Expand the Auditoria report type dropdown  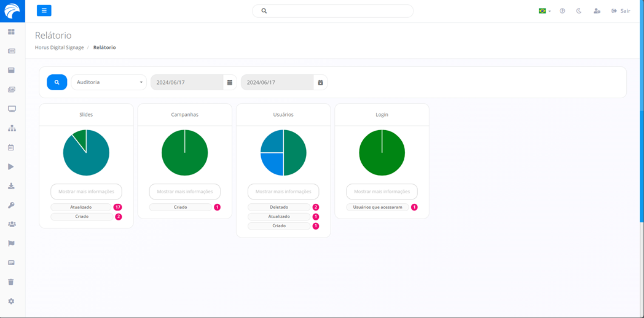point(109,82)
